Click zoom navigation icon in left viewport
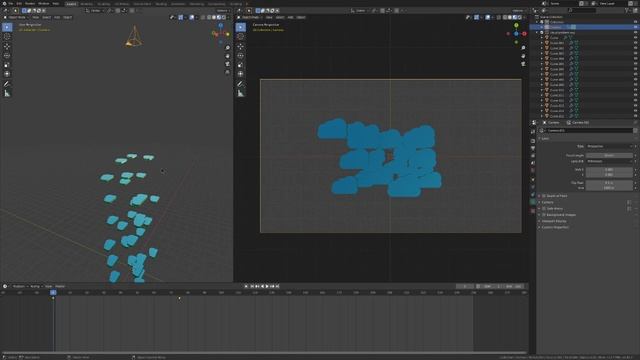640x360 pixels. click(227, 48)
